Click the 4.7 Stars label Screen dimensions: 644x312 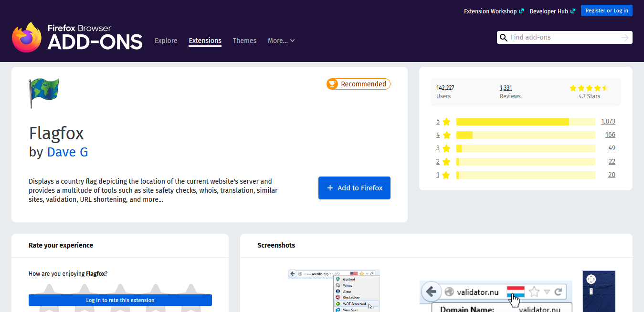click(x=589, y=96)
